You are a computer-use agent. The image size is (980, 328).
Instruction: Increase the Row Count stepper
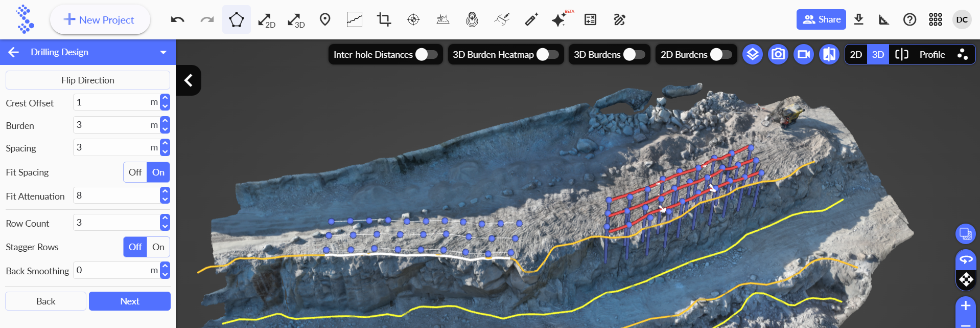[x=165, y=219]
